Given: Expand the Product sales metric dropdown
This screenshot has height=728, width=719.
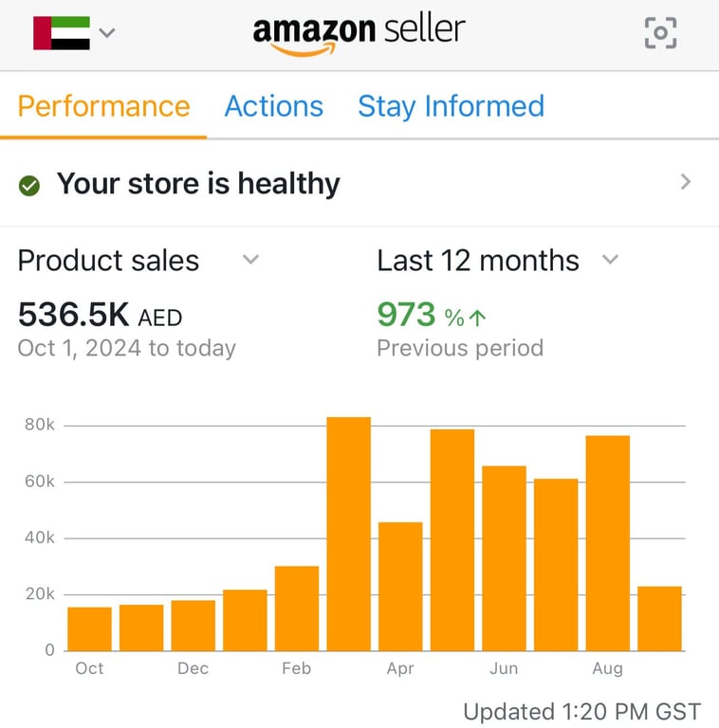Looking at the screenshot, I should pyautogui.click(x=250, y=260).
